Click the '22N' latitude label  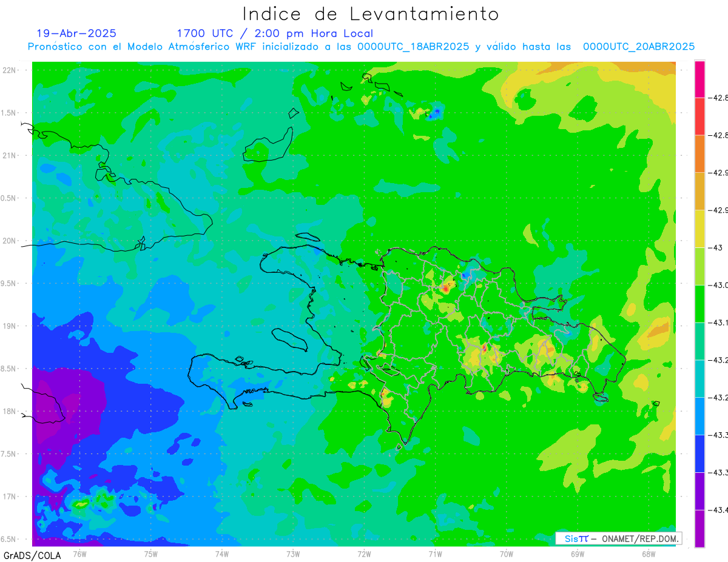(x=10, y=70)
